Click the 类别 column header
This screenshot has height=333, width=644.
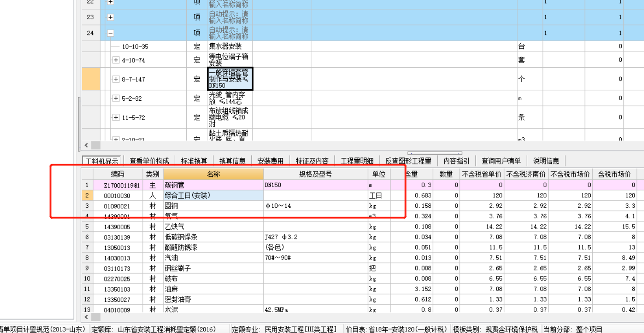pyautogui.click(x=153, y=174)
